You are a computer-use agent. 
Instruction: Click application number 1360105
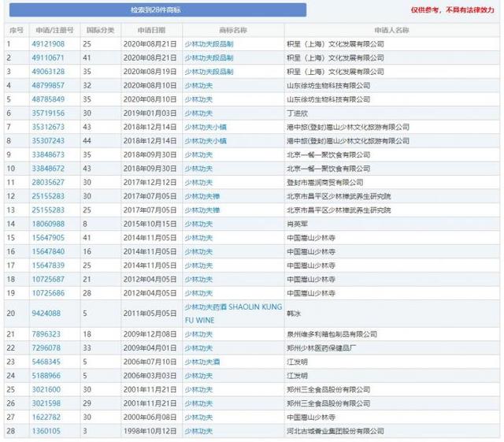[45, 431]
